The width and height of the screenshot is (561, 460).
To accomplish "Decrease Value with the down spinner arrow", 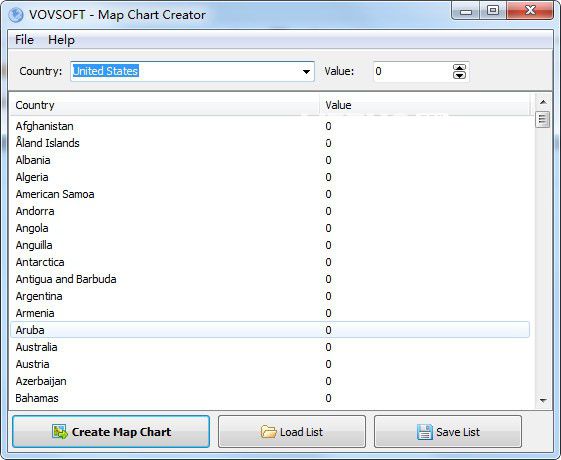I will pyautogui.click(x=459, y=75).
